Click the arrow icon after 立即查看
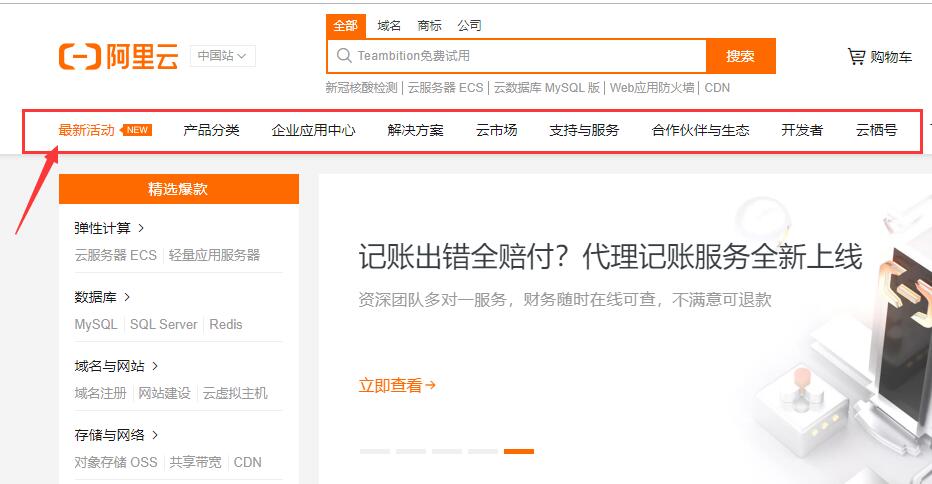The width and height of the screenshot is (932, 484). pyautogui.click(x=431, y=385)
